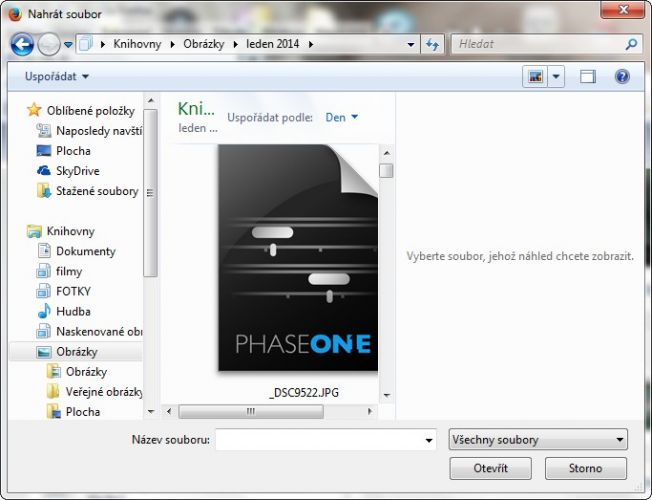Click the Hudba music note icon
The width and height of the screenshot is (652, 500).
(x=44, y=311)
